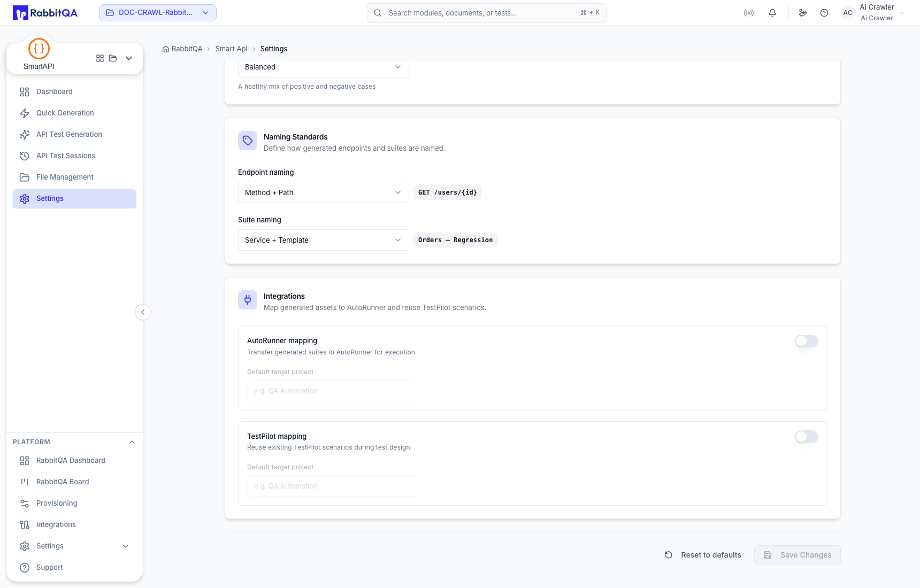Click the search magnifier icon
The image size is (920, 588).
pyautogui.click(x=378, y=13)
